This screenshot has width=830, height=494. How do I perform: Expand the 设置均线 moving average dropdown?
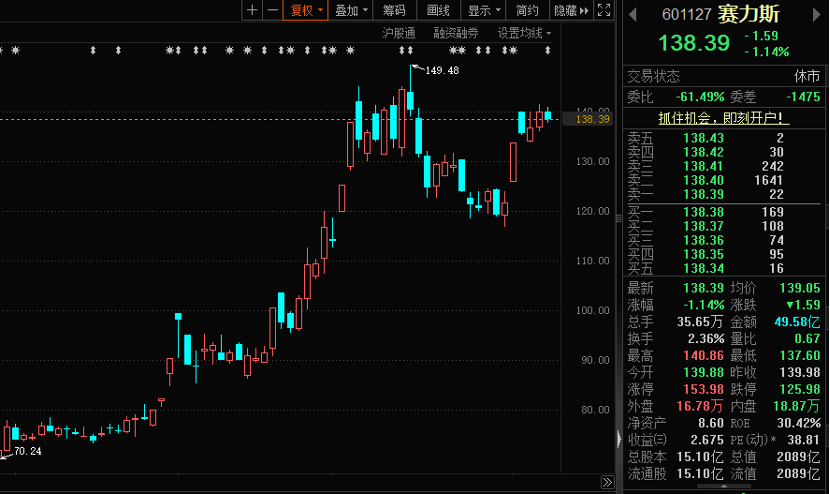[525, 33]
